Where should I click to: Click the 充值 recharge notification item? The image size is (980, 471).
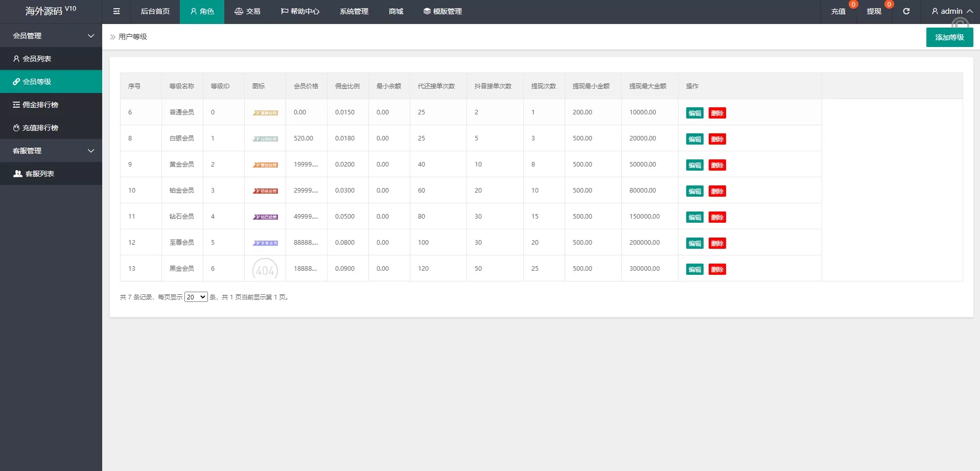point(838,11)
